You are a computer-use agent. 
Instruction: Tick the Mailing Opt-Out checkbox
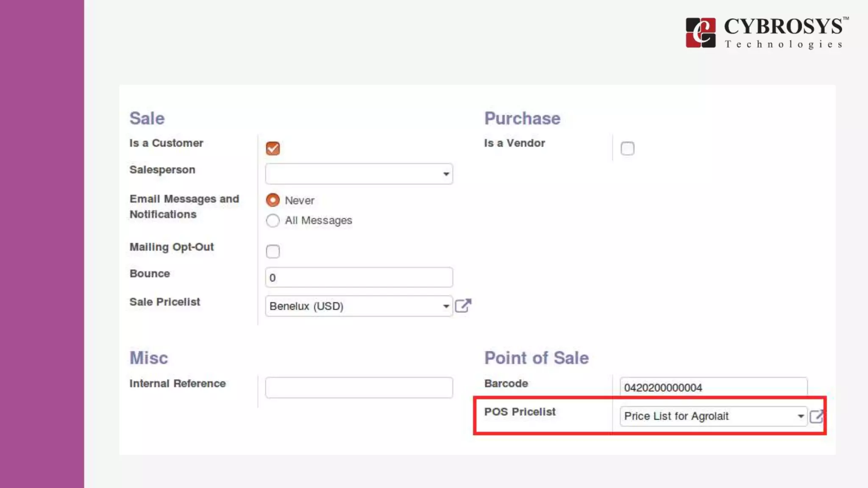273,251
